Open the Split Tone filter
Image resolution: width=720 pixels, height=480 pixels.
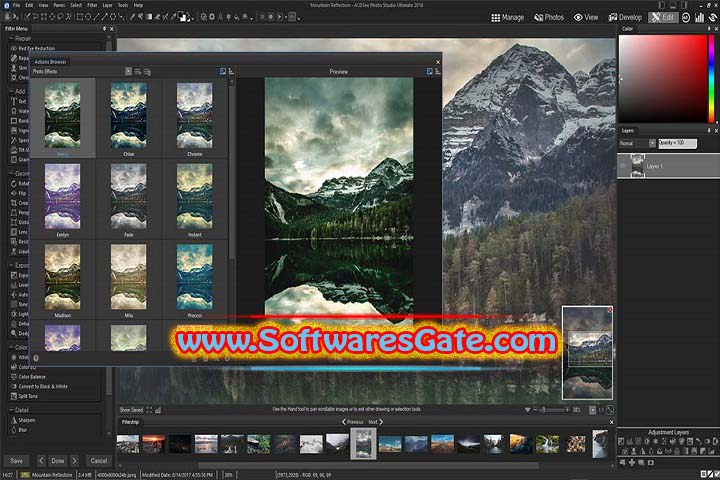(24, 396)
